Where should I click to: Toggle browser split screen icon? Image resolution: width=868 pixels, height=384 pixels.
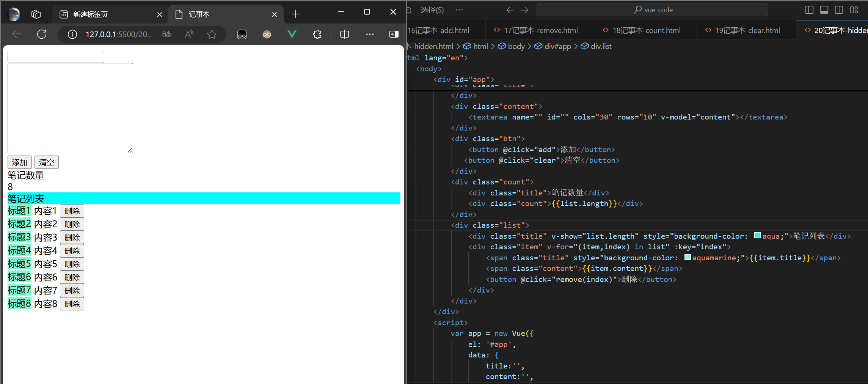tap(344, 34)
